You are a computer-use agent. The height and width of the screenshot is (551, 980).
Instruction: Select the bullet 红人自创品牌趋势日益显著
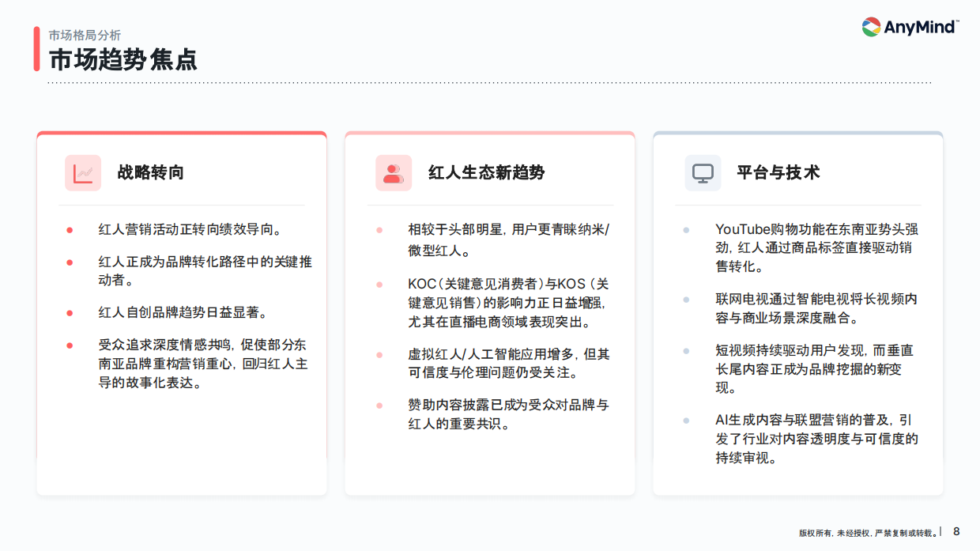(x=183, y=312)
